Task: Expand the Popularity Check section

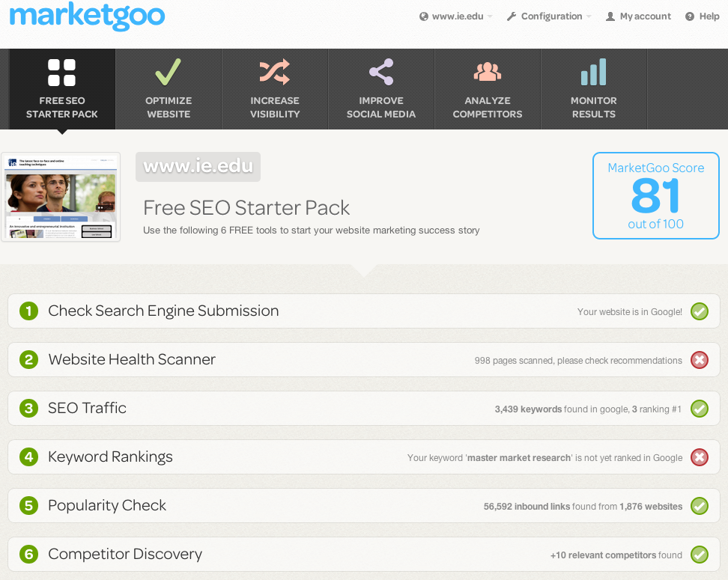Action: pos(107,506)
